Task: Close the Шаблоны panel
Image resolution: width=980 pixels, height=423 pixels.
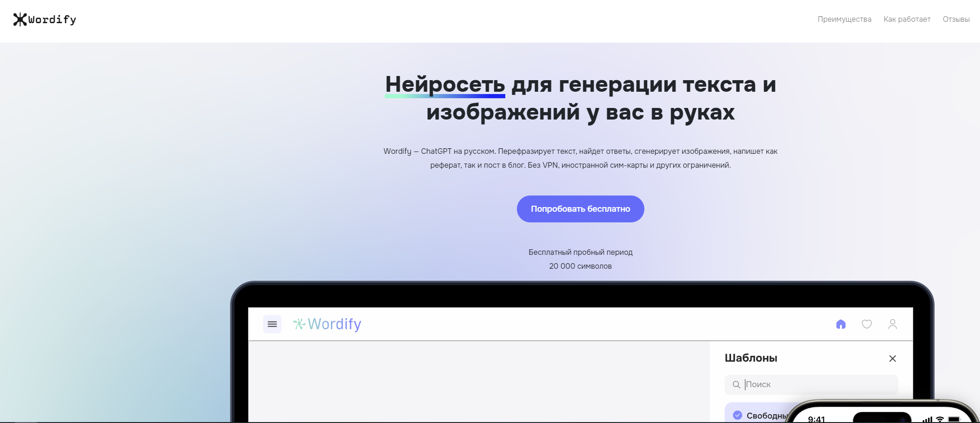Action: point(892,359)
